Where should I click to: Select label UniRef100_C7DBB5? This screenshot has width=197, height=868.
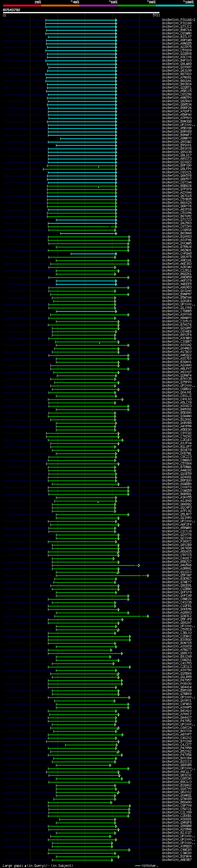point(177,311)
